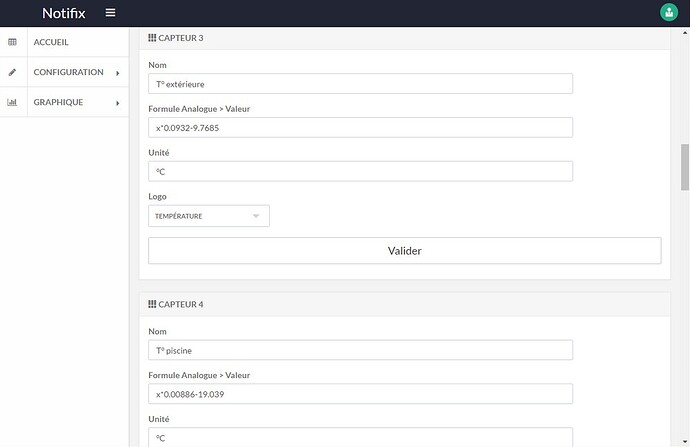Viewport: 690px width, 447px height.
Task: Click the Accueil table icon
Action: [13, 42]
